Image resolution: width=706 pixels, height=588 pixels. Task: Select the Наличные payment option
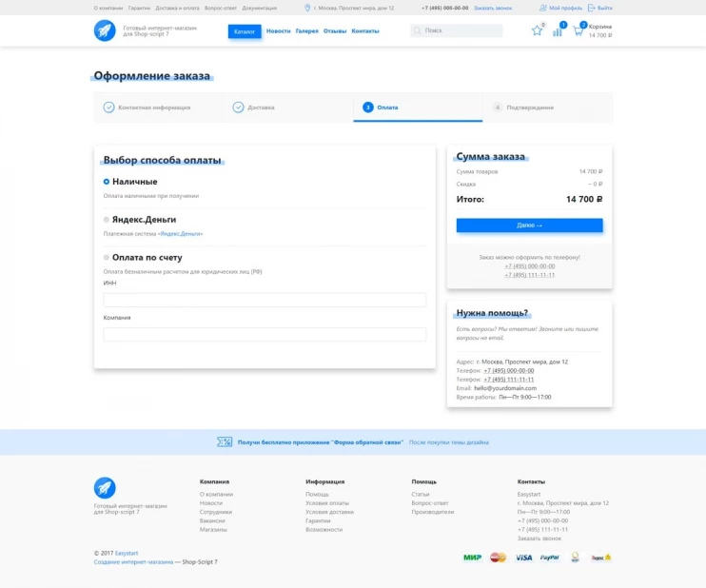click(x=108, y=182)
